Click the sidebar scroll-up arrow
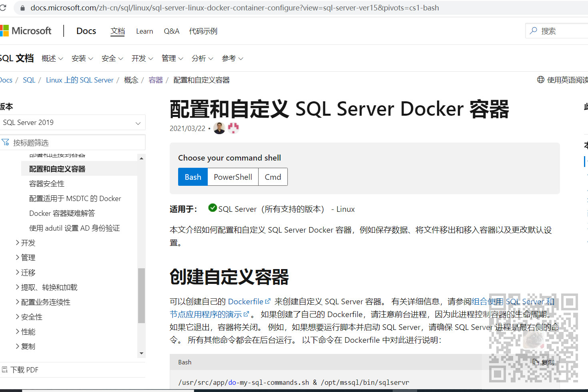This screenshot has width=588, height=392. [141, 159]
